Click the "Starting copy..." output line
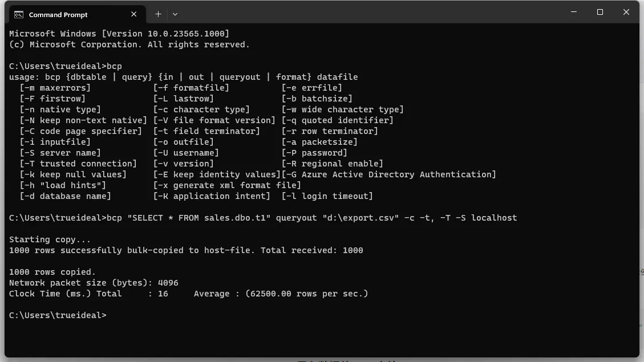This screenshot has width=644, height=362. [x=50, y=239]
